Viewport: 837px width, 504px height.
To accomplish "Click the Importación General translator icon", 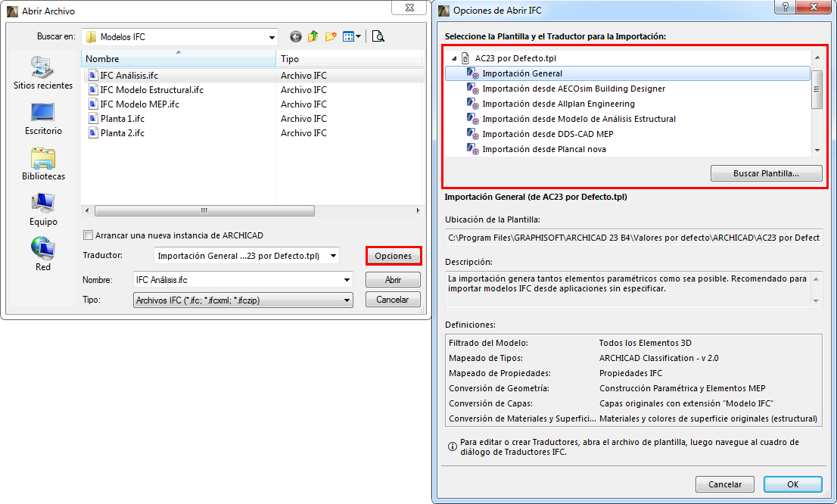I will pos(473,73).
